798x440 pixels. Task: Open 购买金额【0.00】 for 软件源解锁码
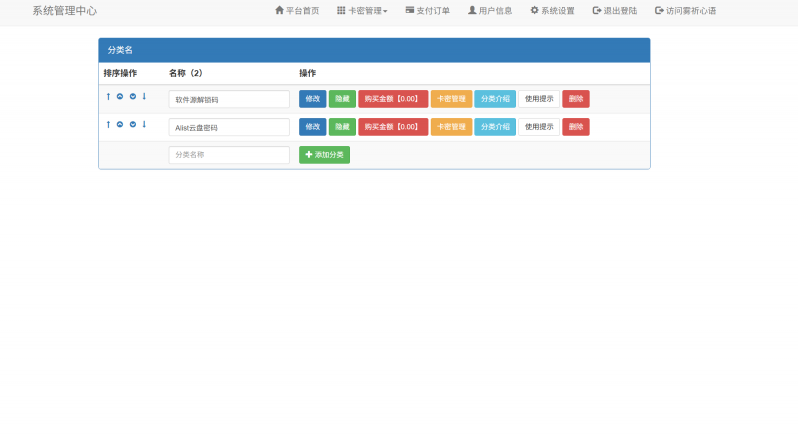click(393, 99)
